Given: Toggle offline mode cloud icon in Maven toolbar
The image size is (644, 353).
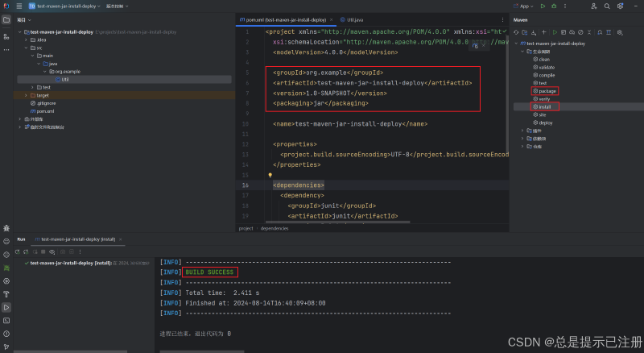Looking at the screenshot, I should [x=572, y=32].
